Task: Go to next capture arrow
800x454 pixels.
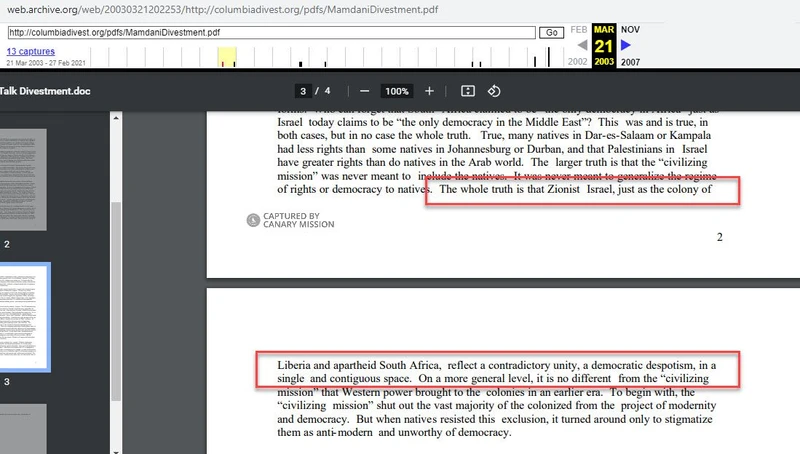Action: pyautogui.click(x=626, y=45)
